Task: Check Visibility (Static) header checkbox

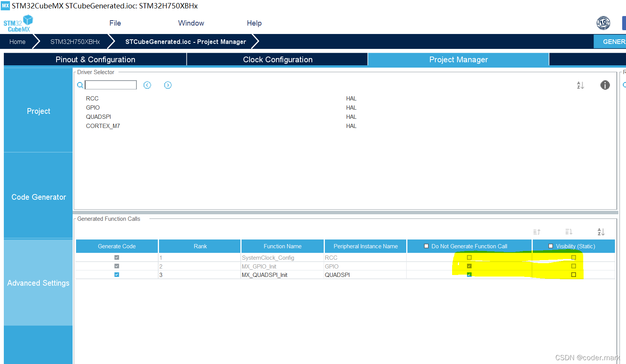Action: pyautogui.click(x=551, y=246)
